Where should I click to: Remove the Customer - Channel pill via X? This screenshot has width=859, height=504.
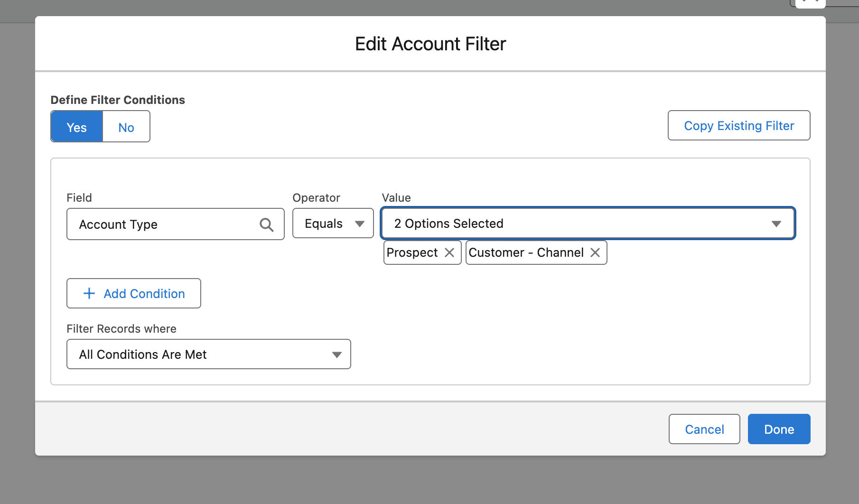click(595, 252)
